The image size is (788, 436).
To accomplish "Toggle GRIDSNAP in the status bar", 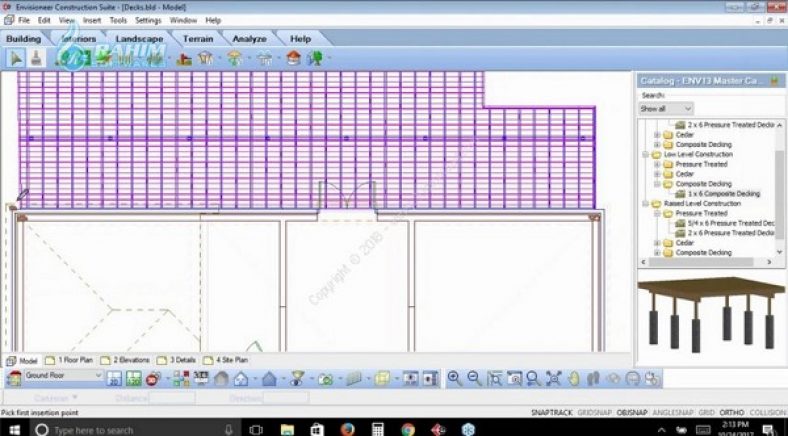I will 594,412.
